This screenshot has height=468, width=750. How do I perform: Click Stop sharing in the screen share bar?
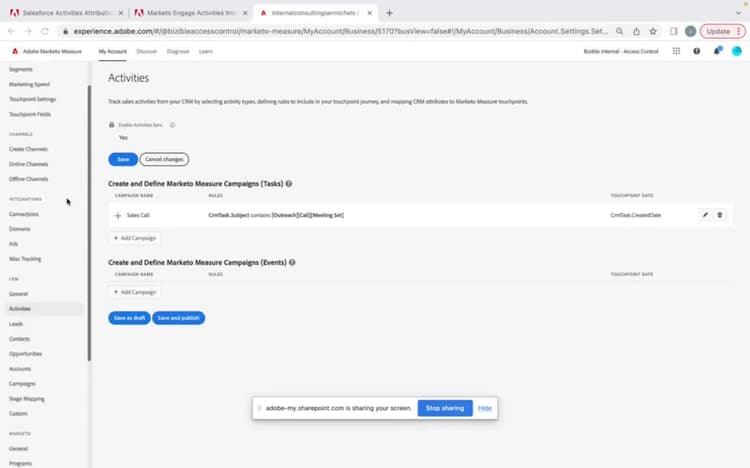tap(445, 408)
